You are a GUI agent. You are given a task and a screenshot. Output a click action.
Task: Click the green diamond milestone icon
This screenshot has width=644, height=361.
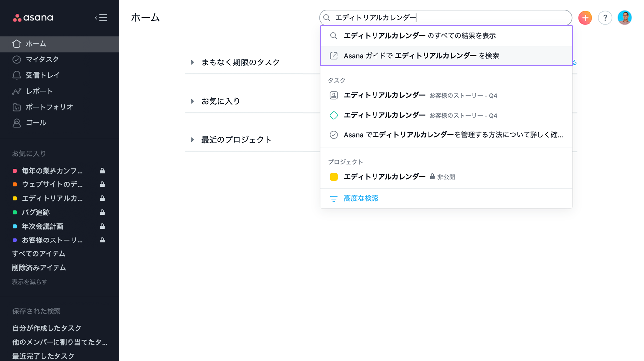click(x=334, y=115)
